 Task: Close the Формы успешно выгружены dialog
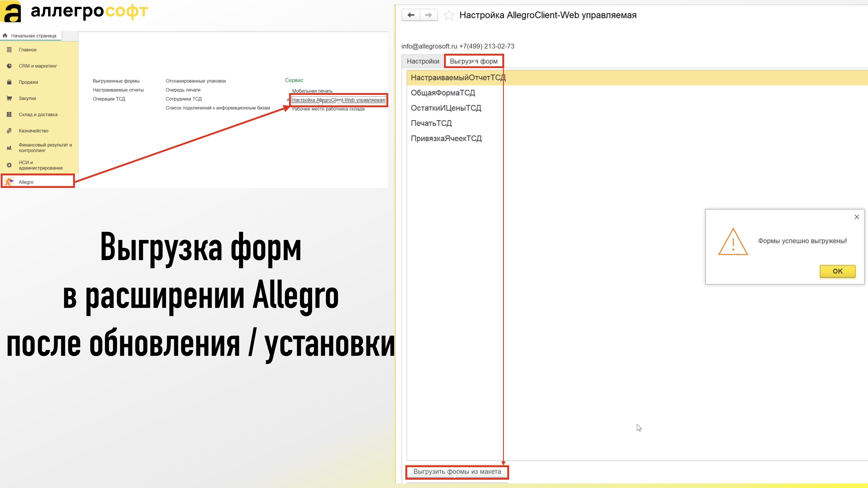[x=857, y=217]
